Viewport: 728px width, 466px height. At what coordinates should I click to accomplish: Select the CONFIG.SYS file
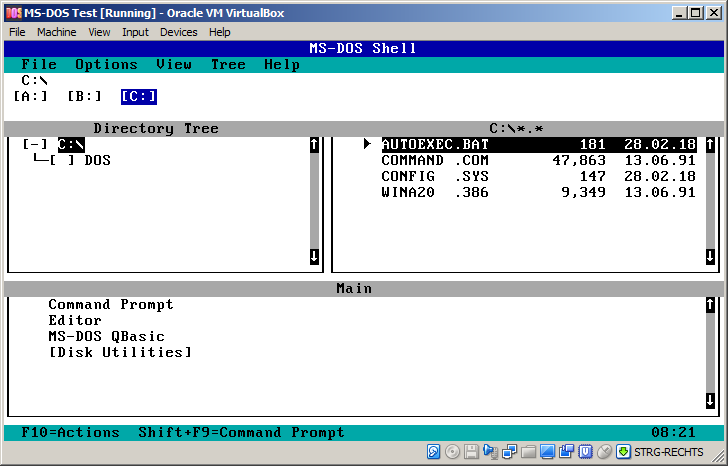pos(539,176)
